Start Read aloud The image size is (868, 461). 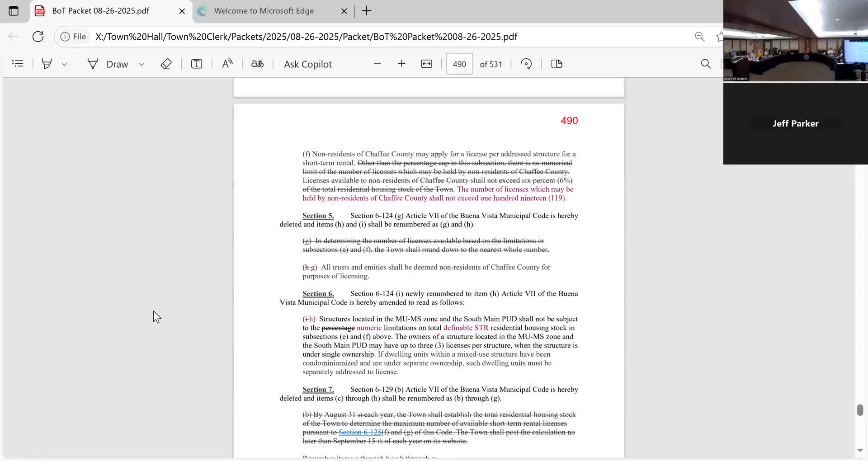tap(227, 64)
